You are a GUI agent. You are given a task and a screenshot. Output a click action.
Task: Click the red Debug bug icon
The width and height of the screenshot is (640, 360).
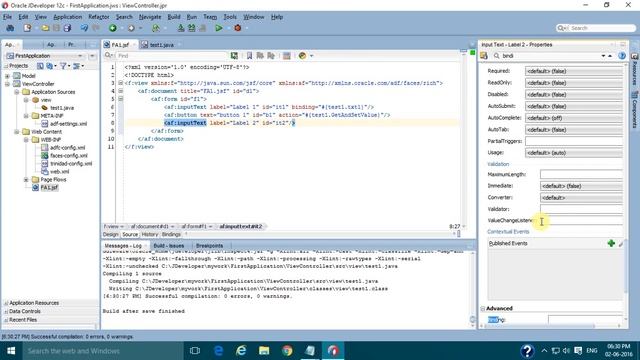238,28
